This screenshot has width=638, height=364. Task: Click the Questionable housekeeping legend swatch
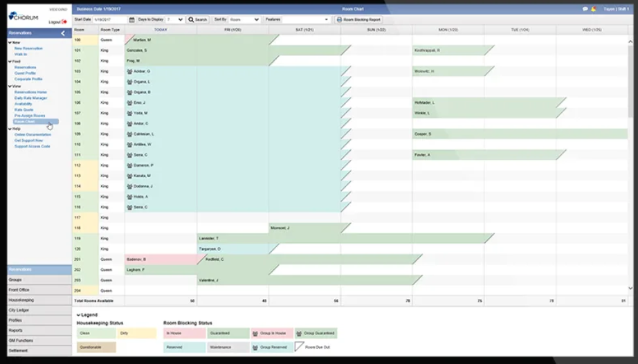coord(96,347)
